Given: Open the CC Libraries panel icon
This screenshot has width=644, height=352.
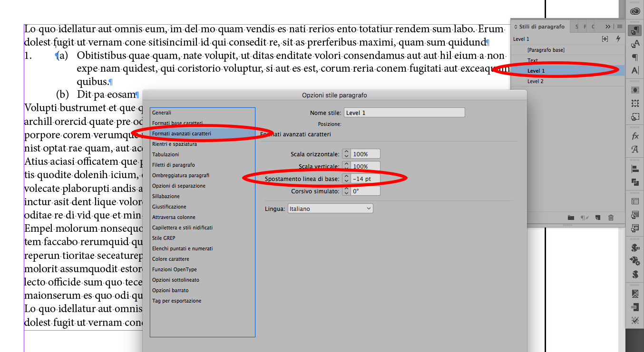Looking at the screenshot, I should click(635, 11).
